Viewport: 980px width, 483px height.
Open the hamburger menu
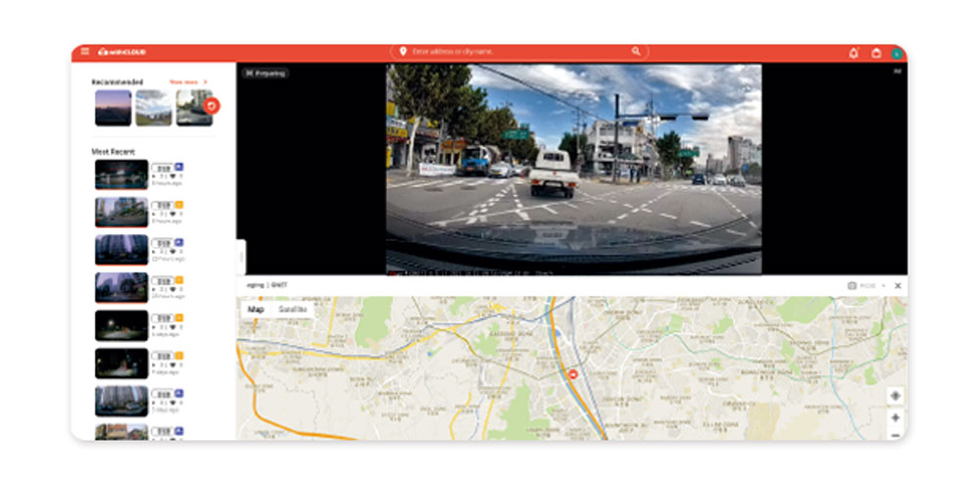click(85, 52)
